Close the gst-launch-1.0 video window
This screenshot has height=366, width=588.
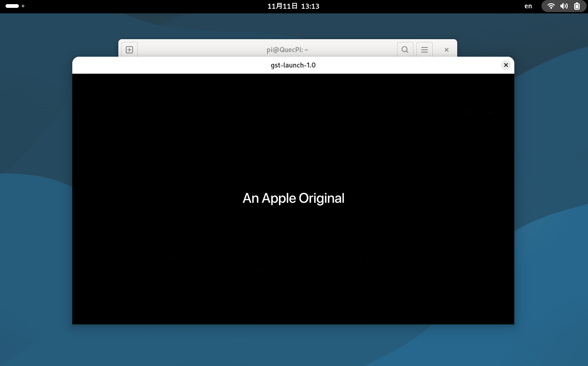[x=506, y=65]
